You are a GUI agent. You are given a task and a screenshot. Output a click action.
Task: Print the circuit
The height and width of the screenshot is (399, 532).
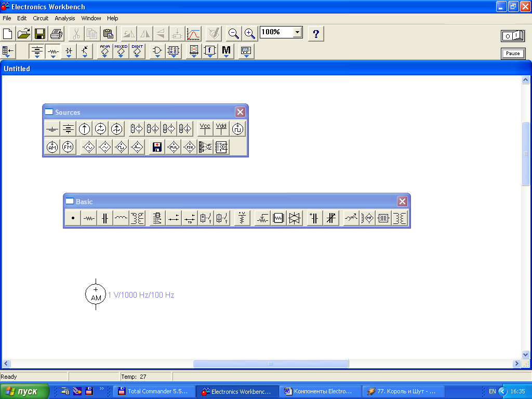(56, 34)
